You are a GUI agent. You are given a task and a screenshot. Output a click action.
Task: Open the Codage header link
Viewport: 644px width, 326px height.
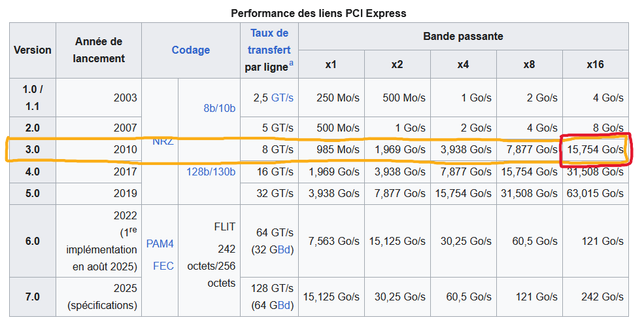(x=191, y=50)
